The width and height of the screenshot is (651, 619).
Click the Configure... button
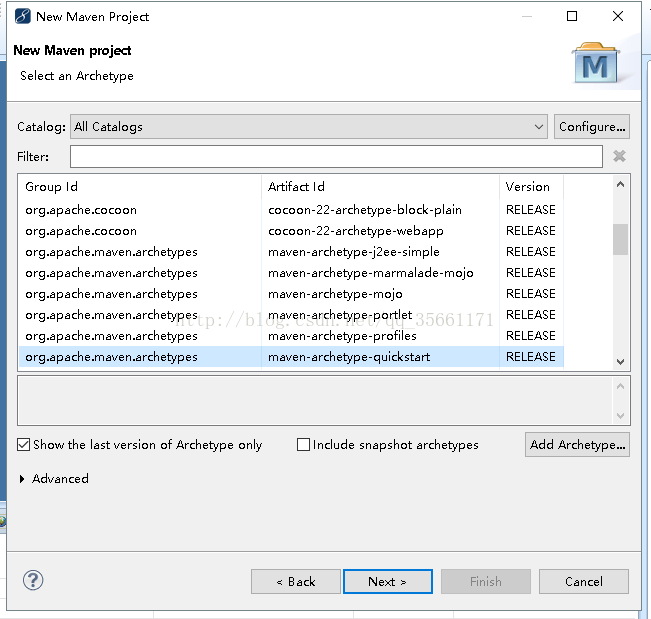(592, 127)
